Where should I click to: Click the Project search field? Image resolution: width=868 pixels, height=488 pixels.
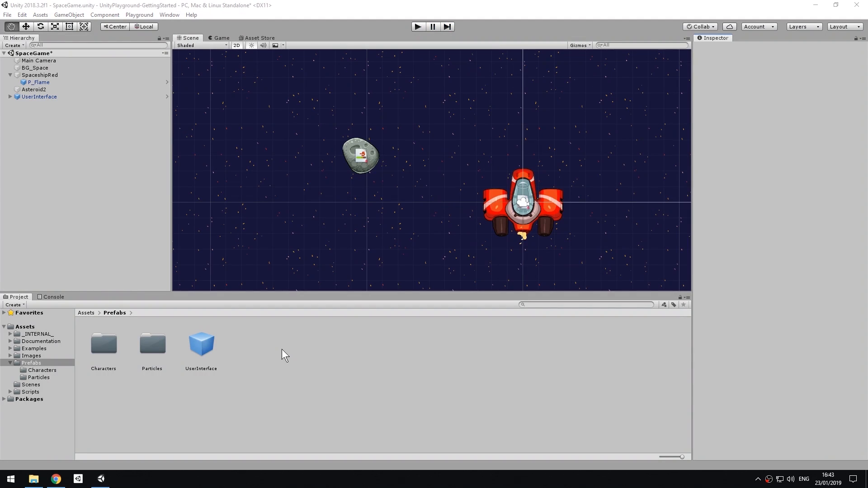586,305
